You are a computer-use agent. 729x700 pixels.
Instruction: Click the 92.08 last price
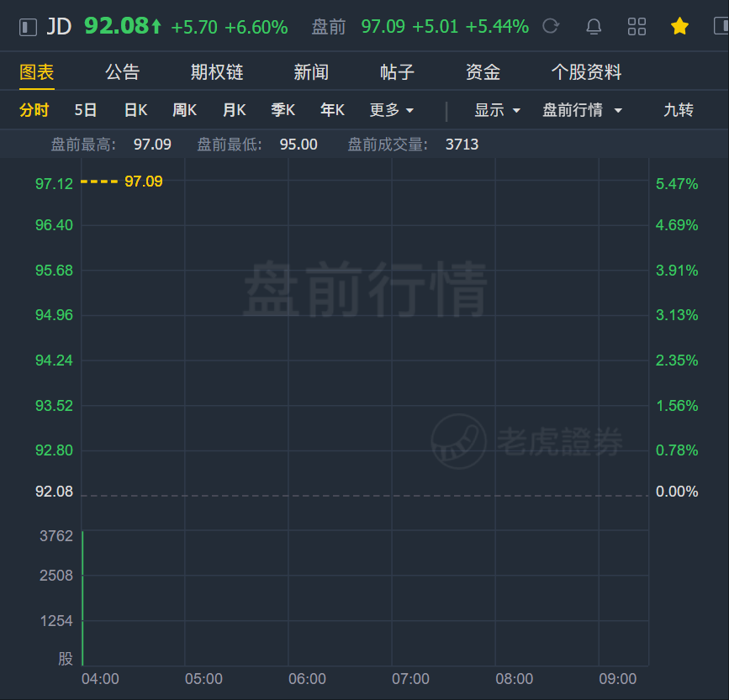[x=117, y=26]
